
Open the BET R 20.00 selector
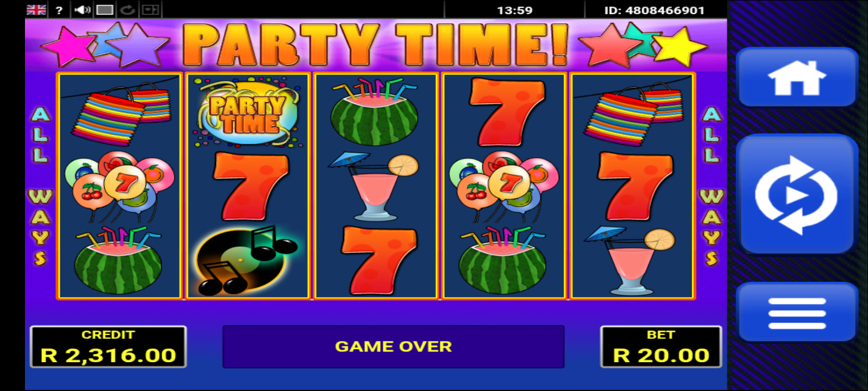(661, 346)
